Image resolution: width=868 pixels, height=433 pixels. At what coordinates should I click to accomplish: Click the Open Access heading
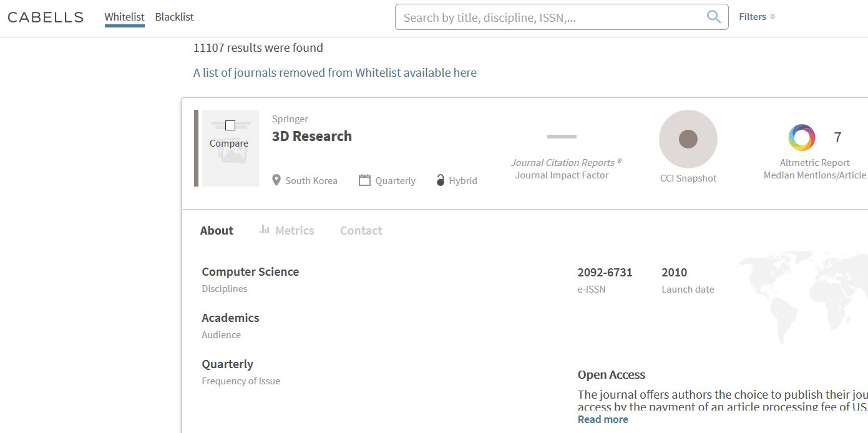point(612,375)
